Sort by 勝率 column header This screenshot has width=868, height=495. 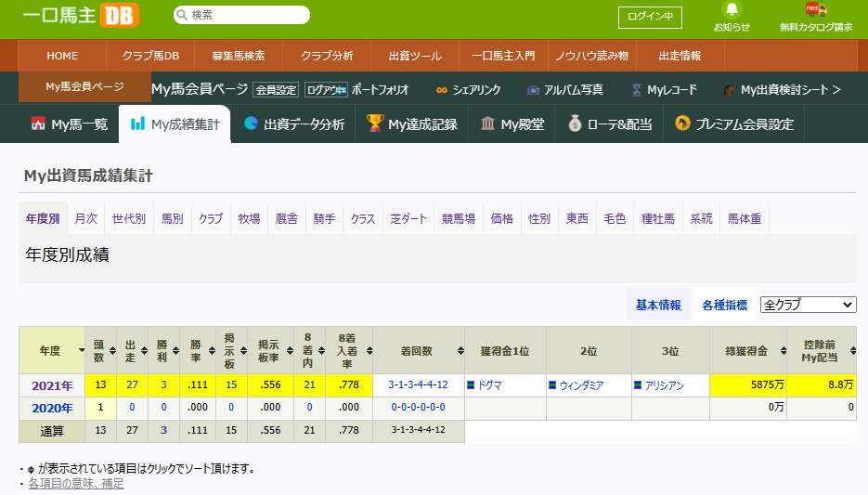(x=198, y=350)
